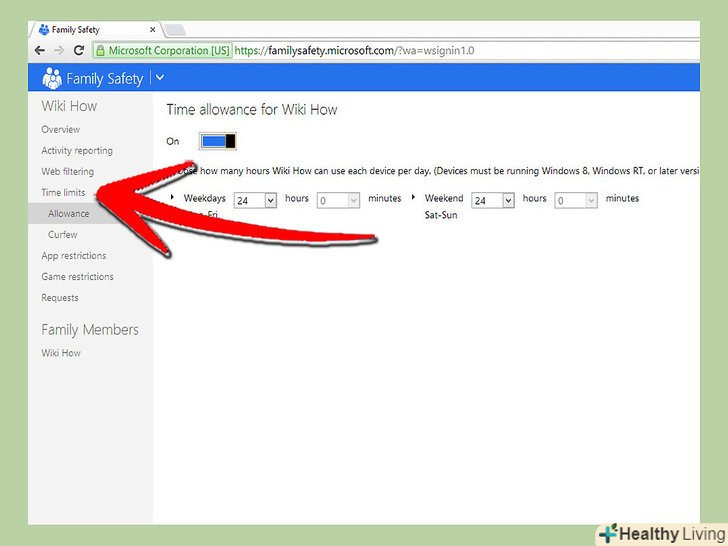
Task: Open Overview in the sidebar
Action: pyautogui.click(x=60, y=130)
